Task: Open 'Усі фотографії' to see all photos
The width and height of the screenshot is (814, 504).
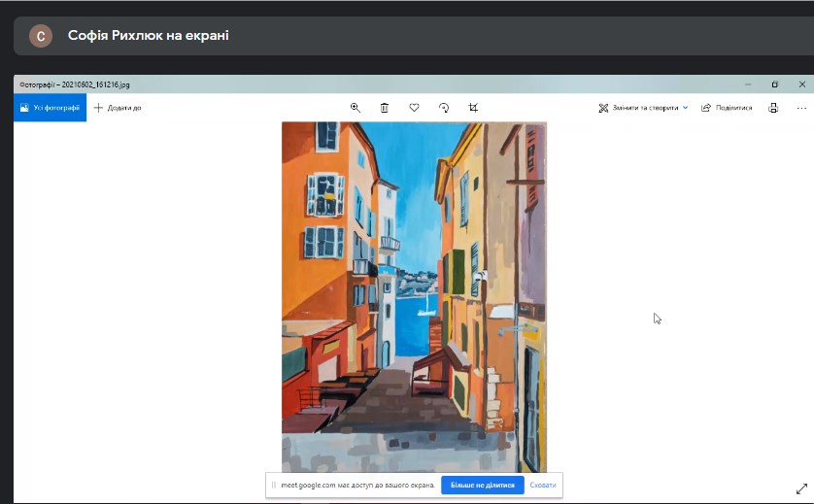Action: click(50, 108)
